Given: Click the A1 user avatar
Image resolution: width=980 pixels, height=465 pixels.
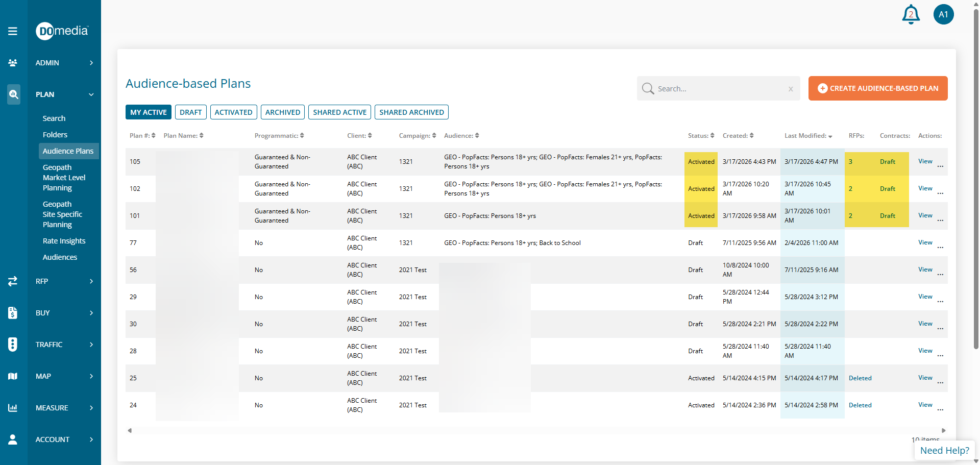Looking at the screenshot, I should click(943, 14).
